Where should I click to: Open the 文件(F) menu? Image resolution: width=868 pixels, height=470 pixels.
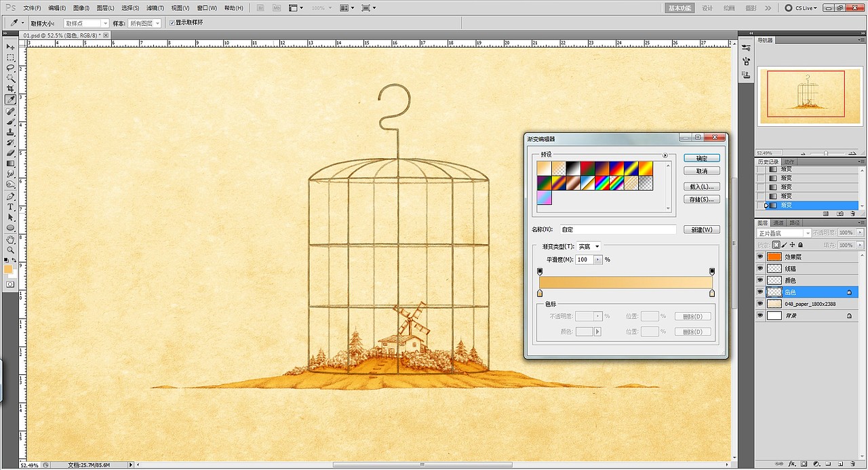[32, 8]
